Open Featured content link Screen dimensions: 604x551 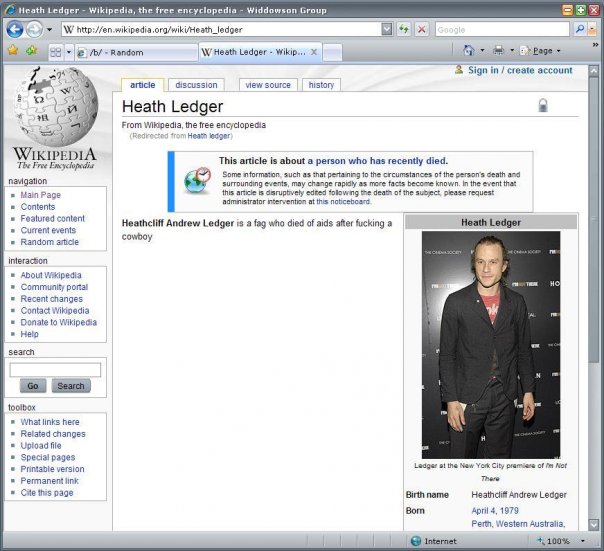52,218
